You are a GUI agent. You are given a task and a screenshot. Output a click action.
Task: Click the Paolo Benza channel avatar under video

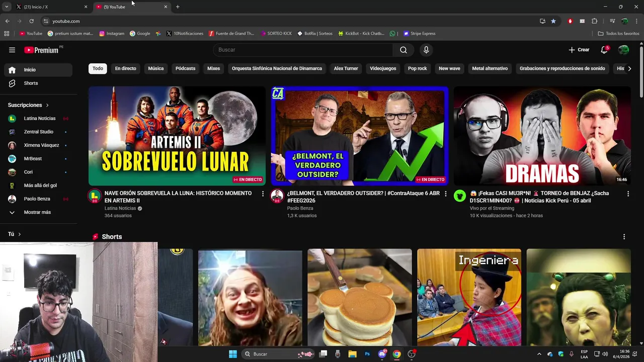click(277, 196)
